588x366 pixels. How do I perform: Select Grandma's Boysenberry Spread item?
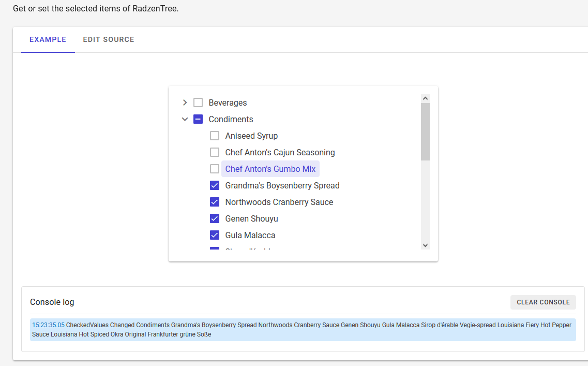282,185
